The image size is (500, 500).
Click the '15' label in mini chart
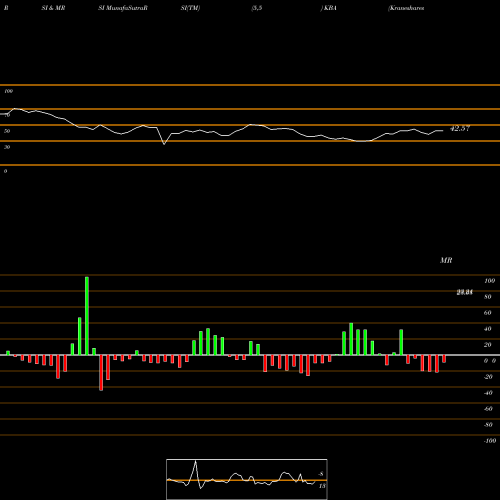(322, 486)
